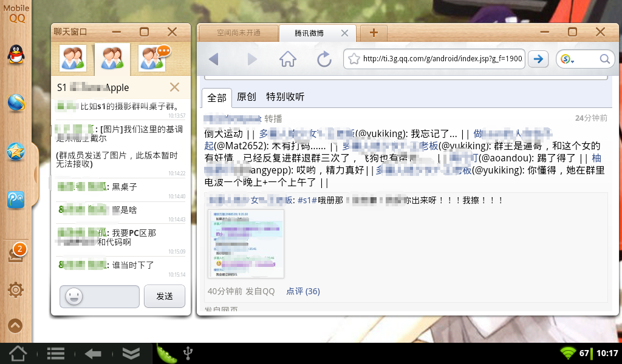This screenshot has height=364, width=622.
Task: Select the 特别收听 tab in Weibo
Action: [285, 96]
